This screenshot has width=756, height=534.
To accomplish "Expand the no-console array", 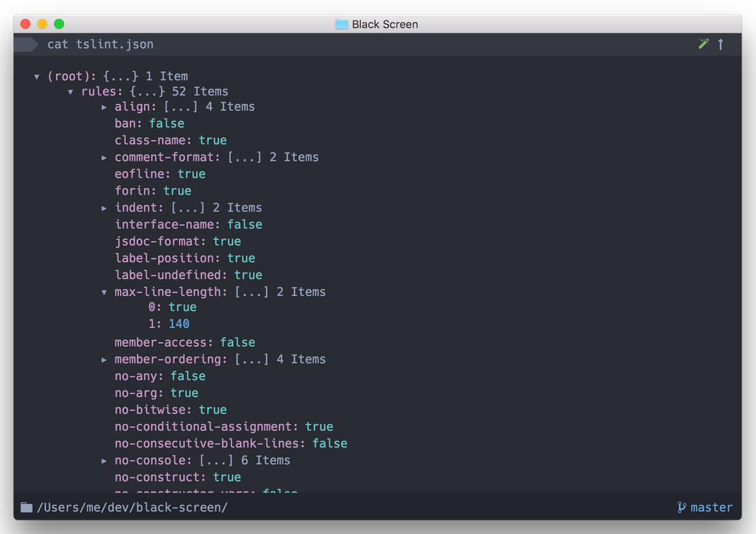I will [x=104, y=461].
